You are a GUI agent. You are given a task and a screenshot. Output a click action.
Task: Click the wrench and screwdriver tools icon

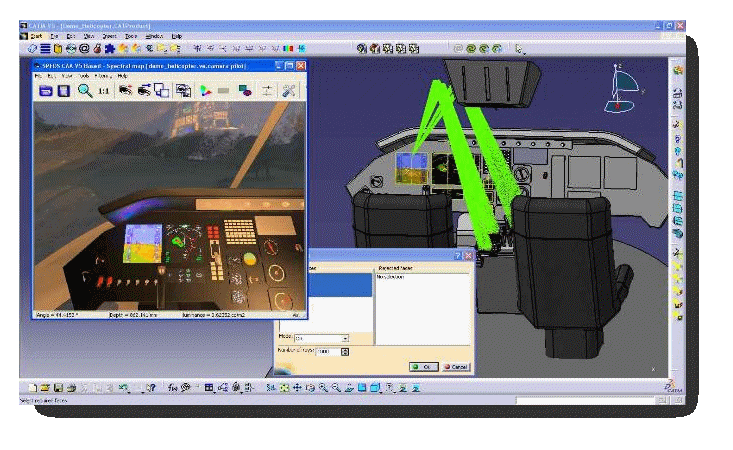(x=289, y=90)
